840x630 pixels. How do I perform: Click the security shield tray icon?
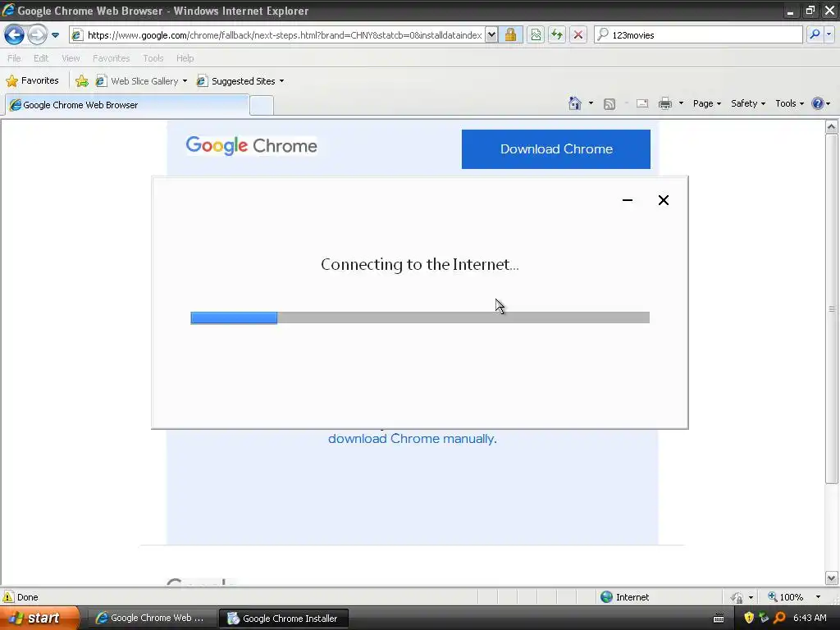pos(749,619)
